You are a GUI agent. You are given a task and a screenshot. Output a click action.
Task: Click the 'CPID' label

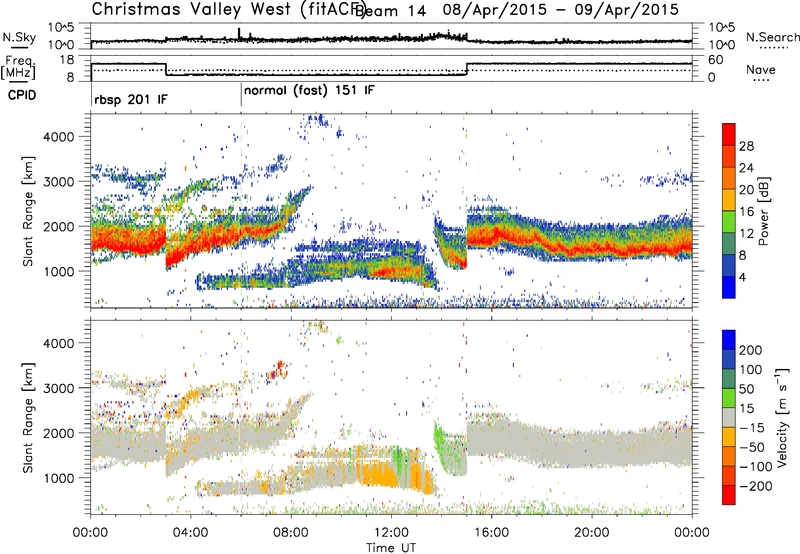21,95
